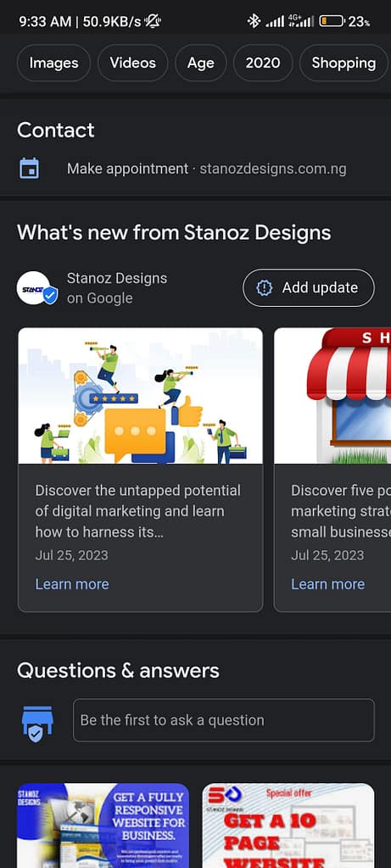This screenshot has width=391, height=868.
Task: Select the Age filter chip
Action: click(x=200, y=63)
